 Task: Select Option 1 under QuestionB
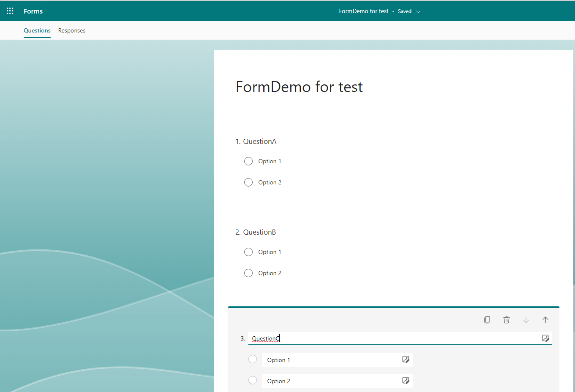click(248, 251)
